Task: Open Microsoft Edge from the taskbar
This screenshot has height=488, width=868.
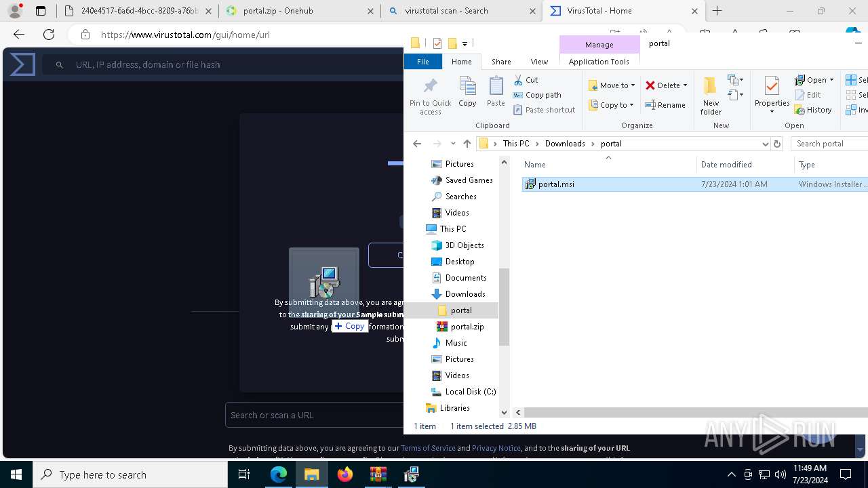Action: (x=279, y=474)
